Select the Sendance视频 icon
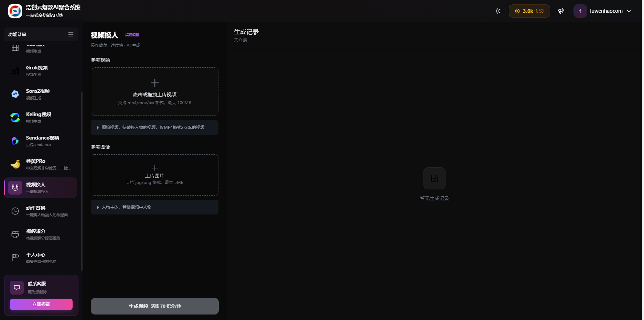 (15, 141)
